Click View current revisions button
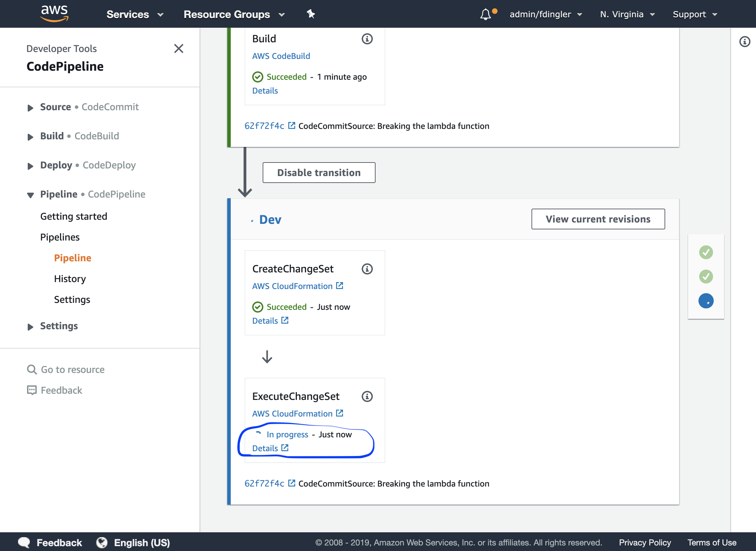 [x=598, y=219]
